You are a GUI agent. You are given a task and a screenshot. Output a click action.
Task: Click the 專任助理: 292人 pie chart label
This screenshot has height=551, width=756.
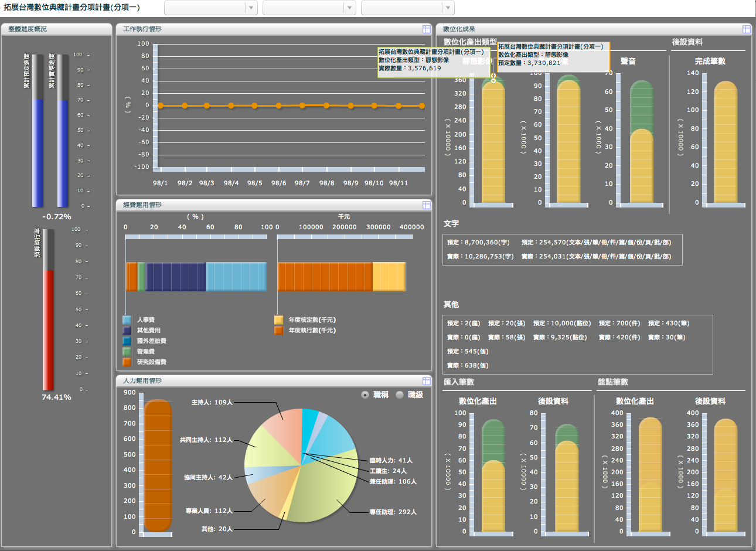click(x=393, y=512)
